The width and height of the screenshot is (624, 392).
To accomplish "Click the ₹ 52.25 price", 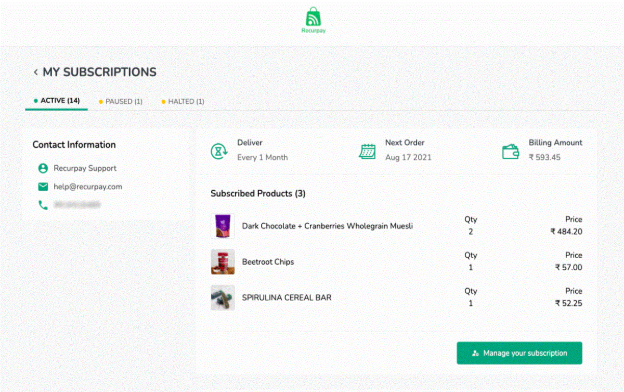I will tap(569, 303).
